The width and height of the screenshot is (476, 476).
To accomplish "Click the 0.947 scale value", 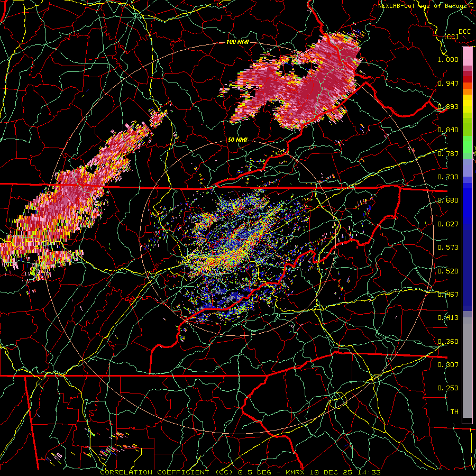I will [448, 83].
